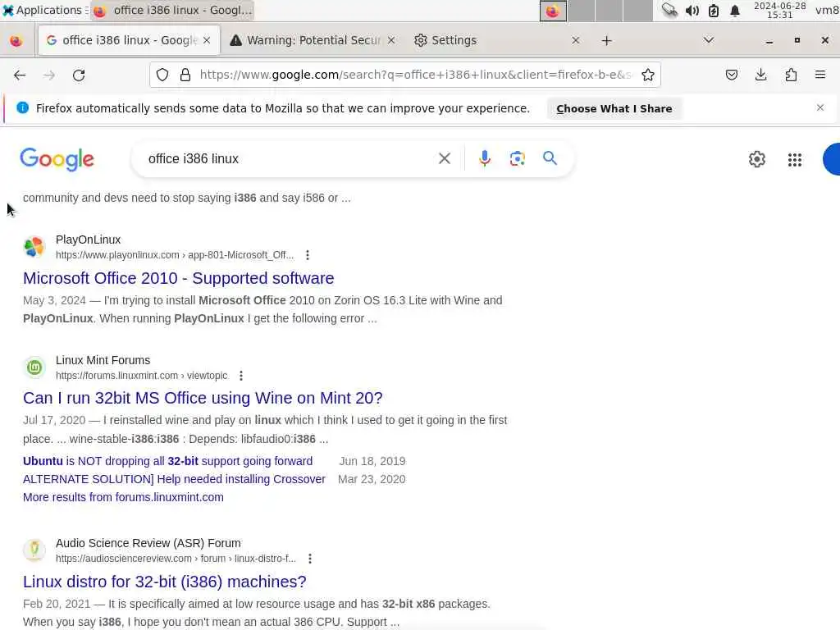Viewport: 840px width, 630px height.
Task: Open Pocket save icon in the toolbar
Action: [x=731, y=75]
